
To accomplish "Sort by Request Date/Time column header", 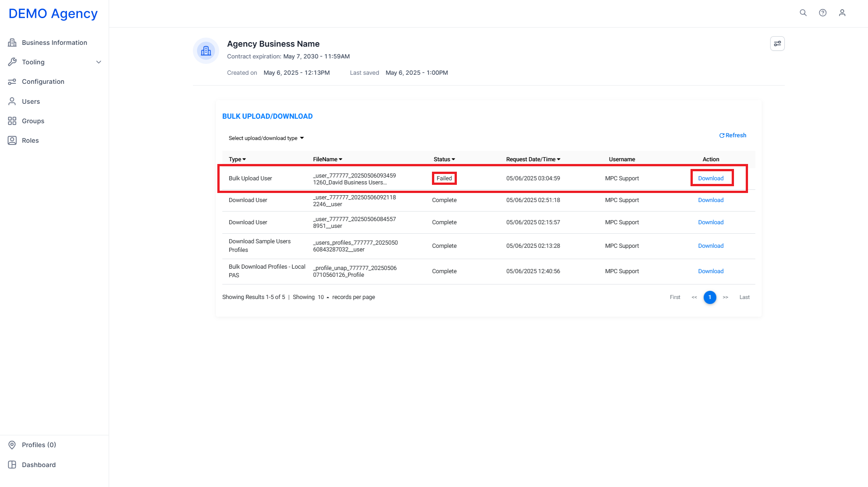I will pyautogui.click(x=533, y=159).
